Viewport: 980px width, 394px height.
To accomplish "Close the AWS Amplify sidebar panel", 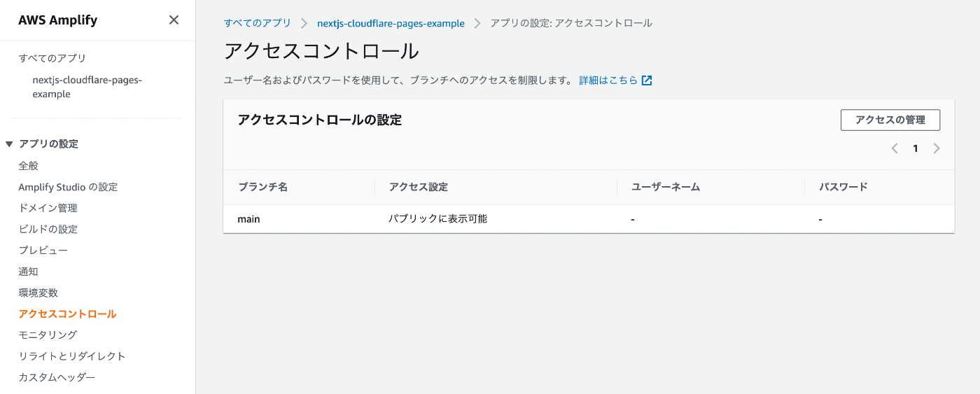I will [174, 20].
